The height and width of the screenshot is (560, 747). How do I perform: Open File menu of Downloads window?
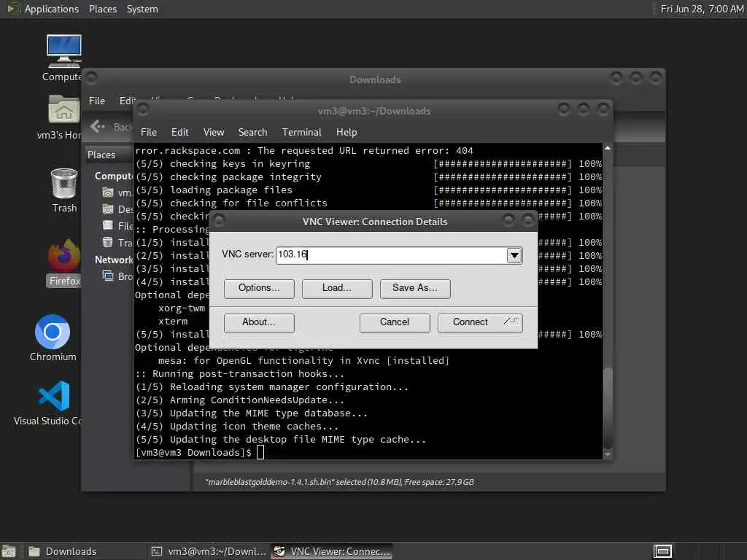97,101
